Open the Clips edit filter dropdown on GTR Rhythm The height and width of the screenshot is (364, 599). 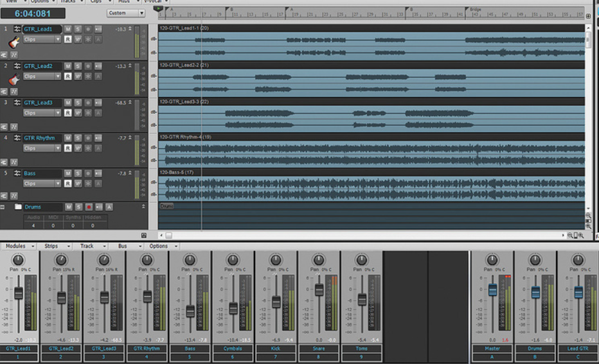pos(42,148)
